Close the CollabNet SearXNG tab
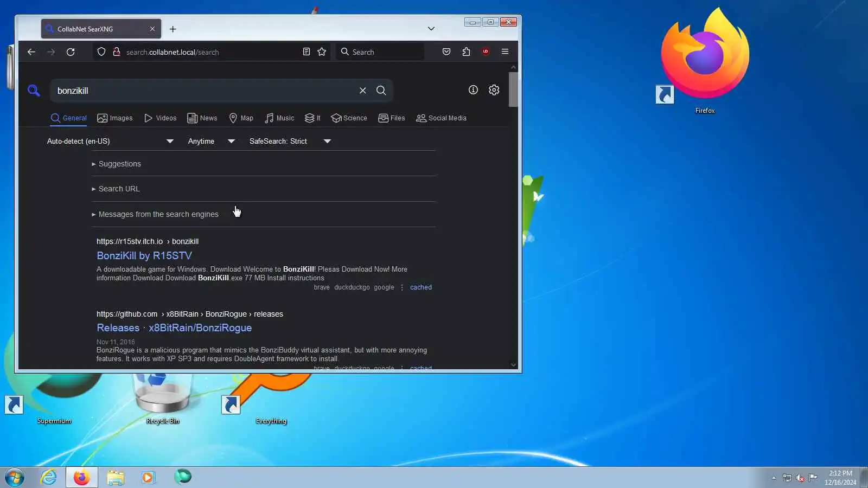The height and width of the screenshot is (488, 868). pyautogui.click(x=152, y=29)
